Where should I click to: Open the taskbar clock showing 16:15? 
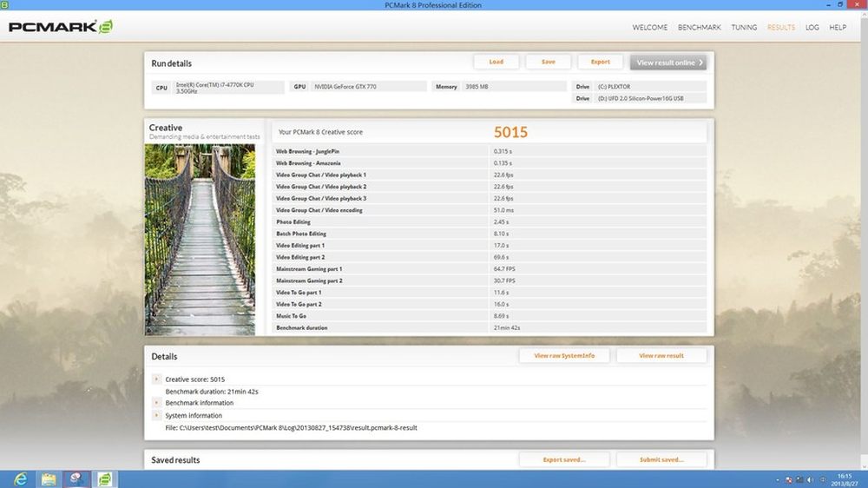[x=845, y=479]
